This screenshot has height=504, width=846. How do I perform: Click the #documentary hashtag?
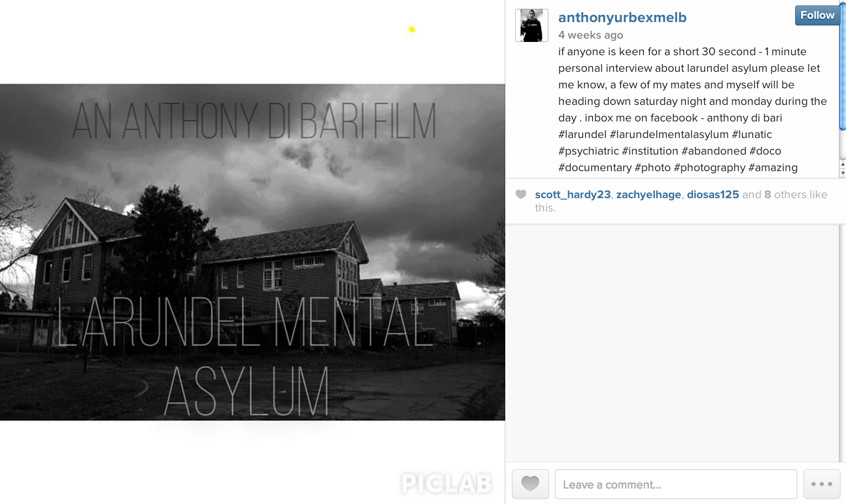(595, 167)
